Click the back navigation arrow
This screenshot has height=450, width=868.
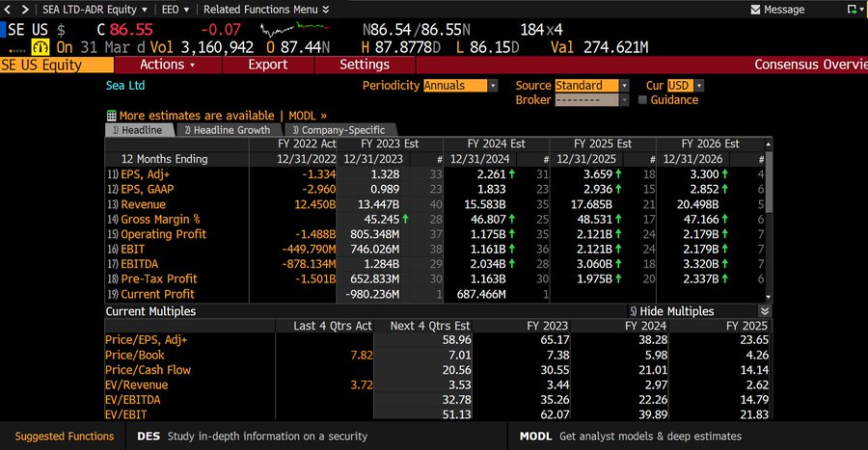coord(9,9)
